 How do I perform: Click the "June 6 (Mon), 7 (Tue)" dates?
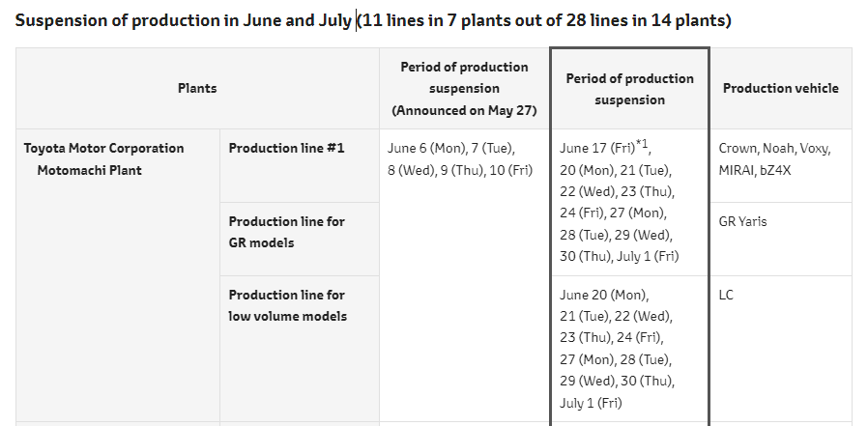(451, 149)
